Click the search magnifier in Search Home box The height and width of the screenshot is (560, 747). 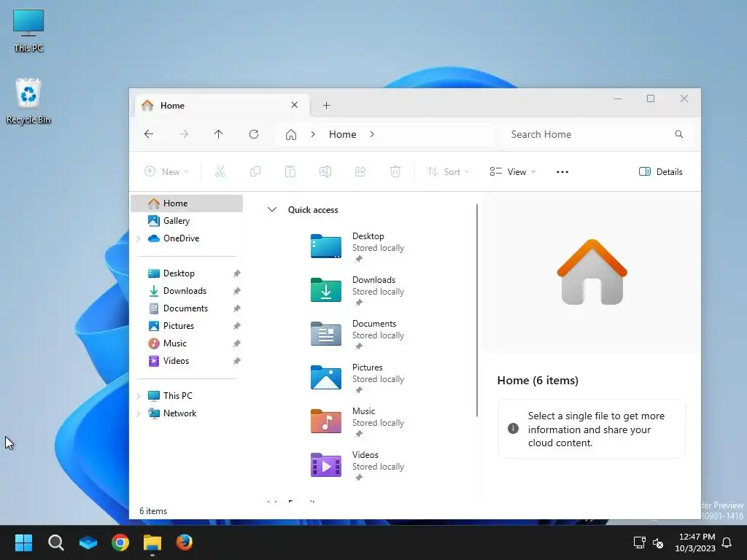point(679,134)
